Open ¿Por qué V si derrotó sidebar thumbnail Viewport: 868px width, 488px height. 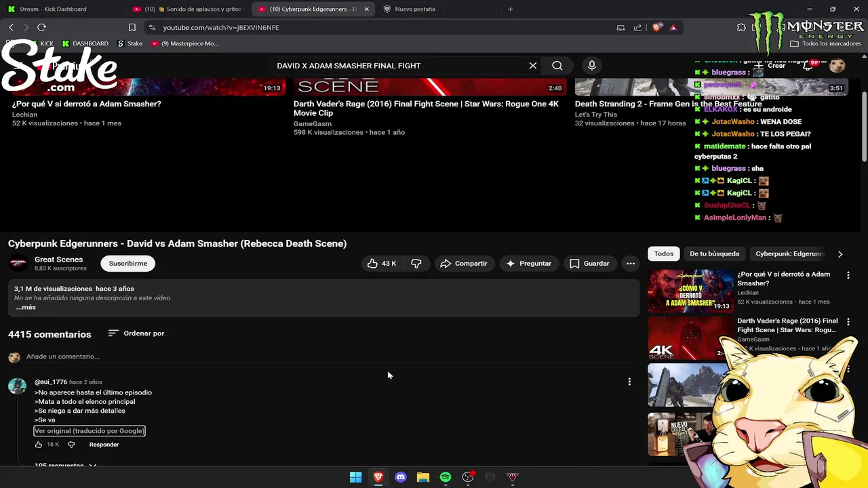(x=690, y=291)
